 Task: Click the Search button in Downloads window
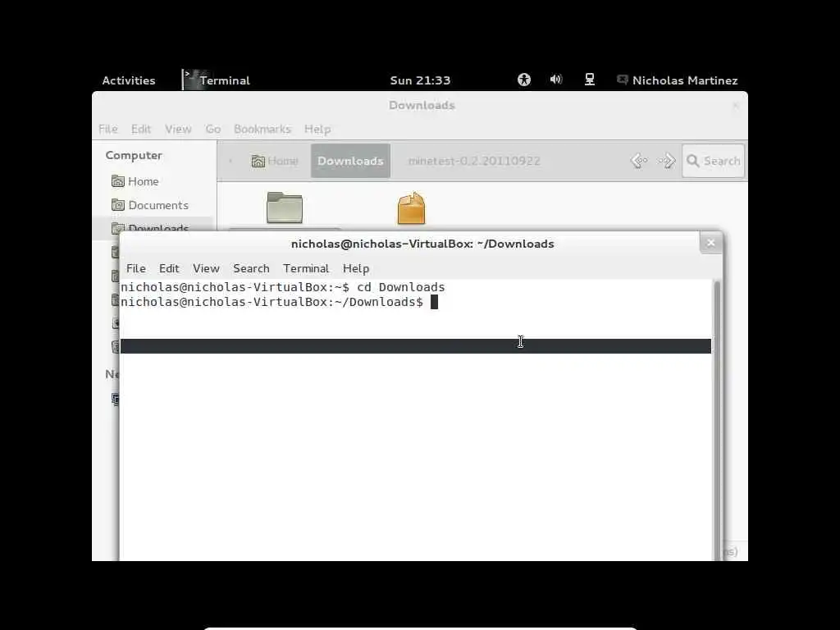point(713,161)
